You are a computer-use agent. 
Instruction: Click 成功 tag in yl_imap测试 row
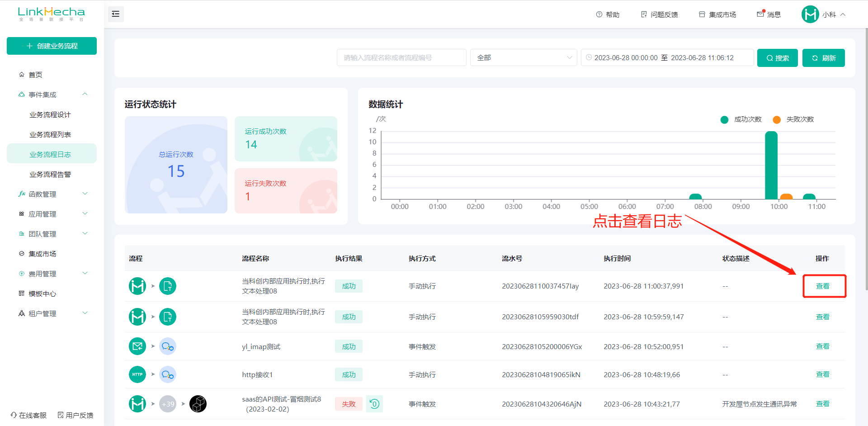pos(349,346)
